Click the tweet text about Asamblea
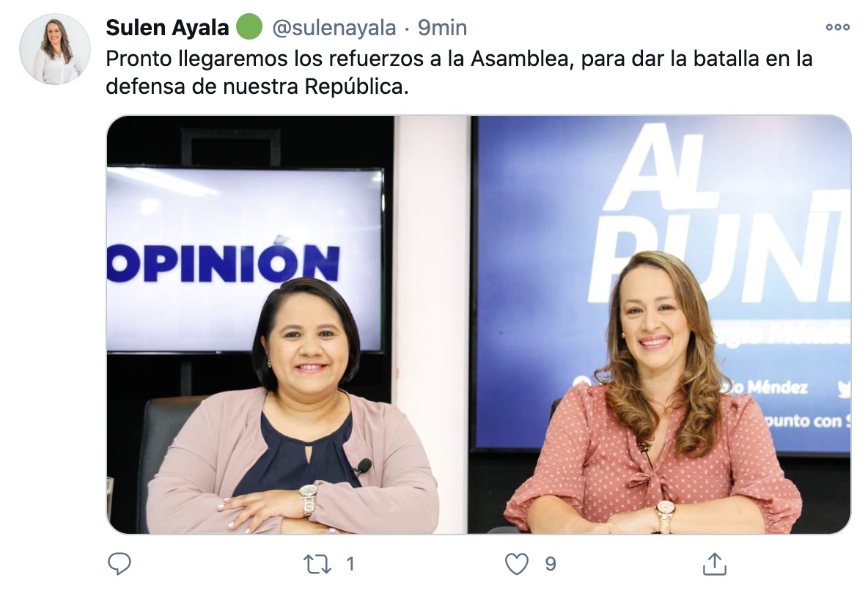 (459, 72)
